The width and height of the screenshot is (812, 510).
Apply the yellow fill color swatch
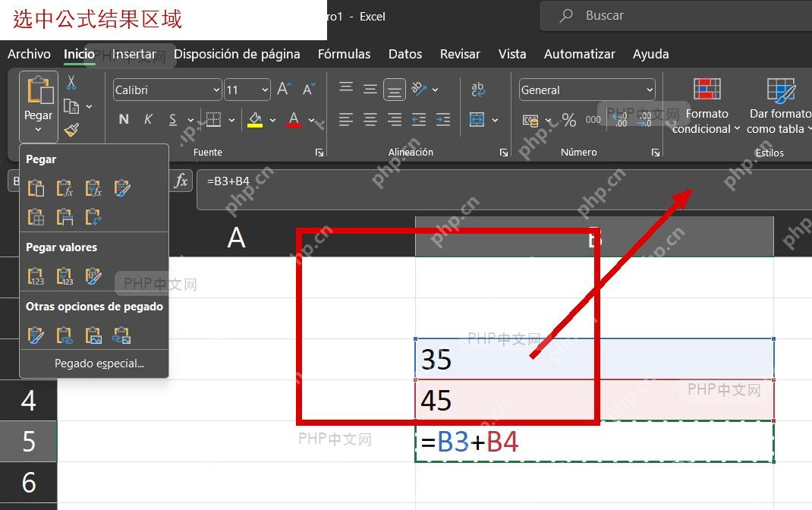click(255, 120)
